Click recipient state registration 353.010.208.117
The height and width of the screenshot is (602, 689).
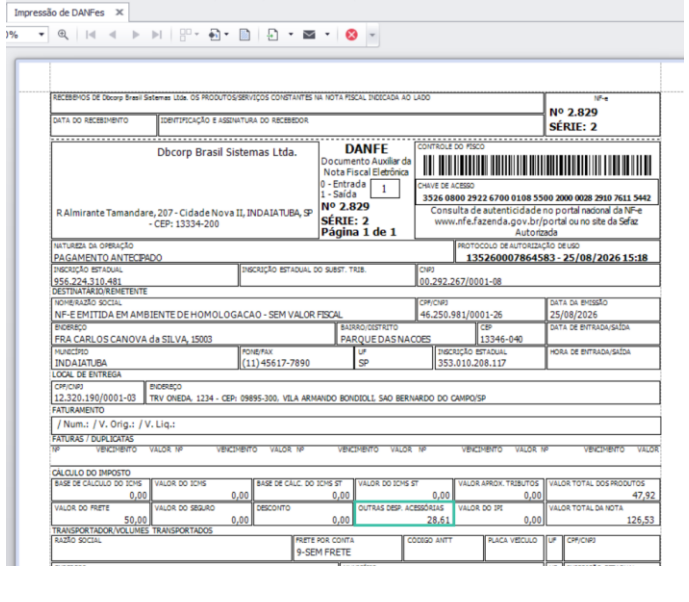click(x=472, y=363)
